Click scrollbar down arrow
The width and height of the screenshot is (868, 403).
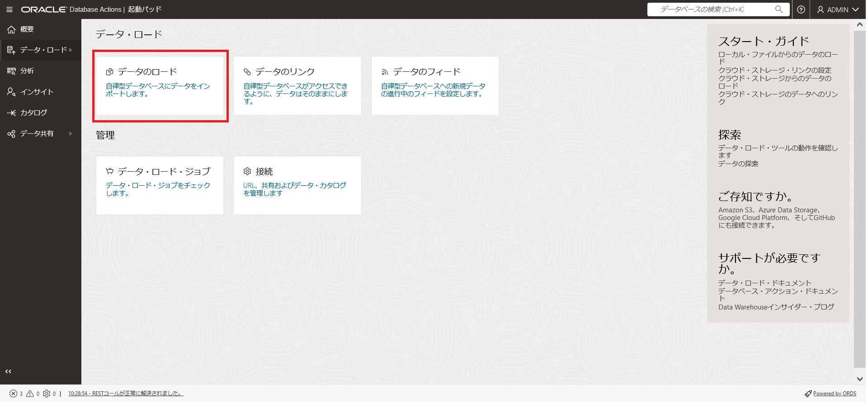tap(859, 379)
